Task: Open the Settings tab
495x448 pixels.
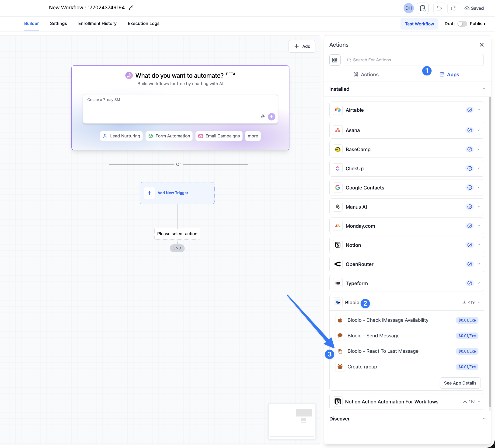Action: [x=59, y=24]
